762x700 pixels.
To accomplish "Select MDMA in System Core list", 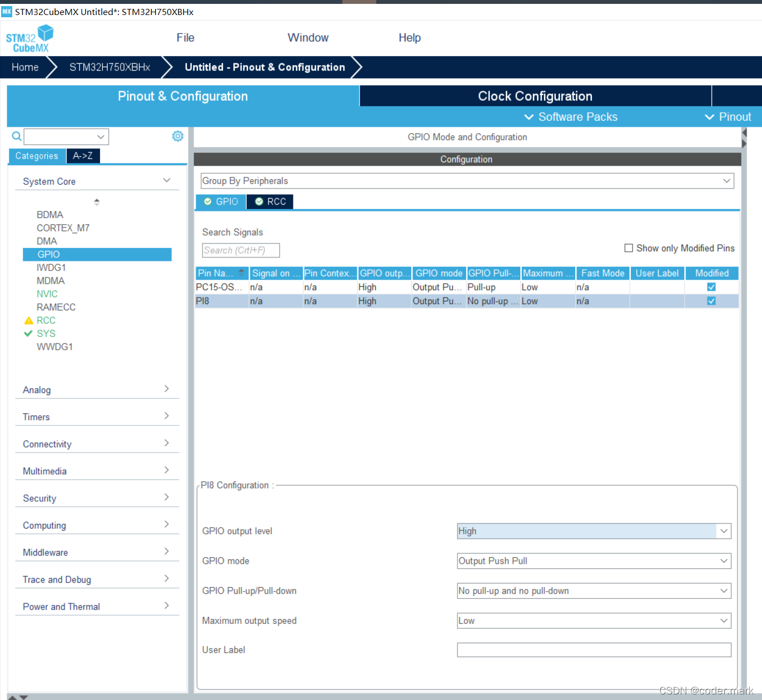I will (x=51, y=281).
